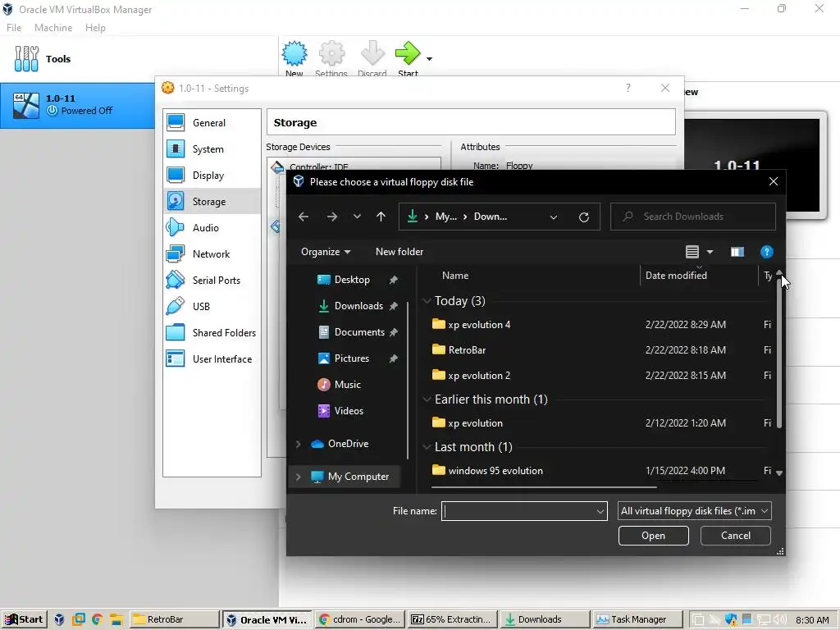Click the horizontal scrollbar in file list
Viewport: 840px width, 630px height.
click(543, 487)
